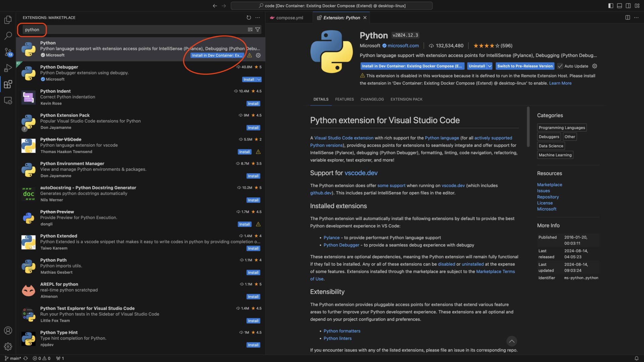Image resolution: width=644 pixels, height=362 pixels.
Task: Open microsoft.com publisher link
Action: [403, 46]
